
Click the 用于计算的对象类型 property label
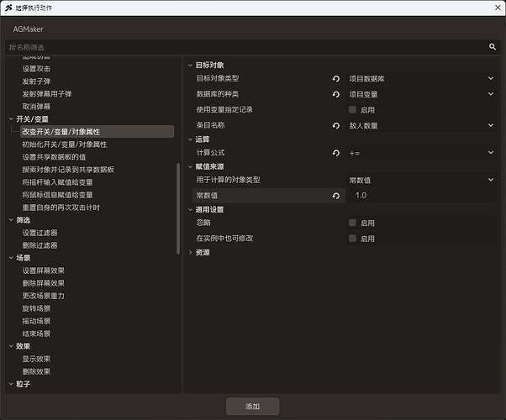[x=228, y=180]
